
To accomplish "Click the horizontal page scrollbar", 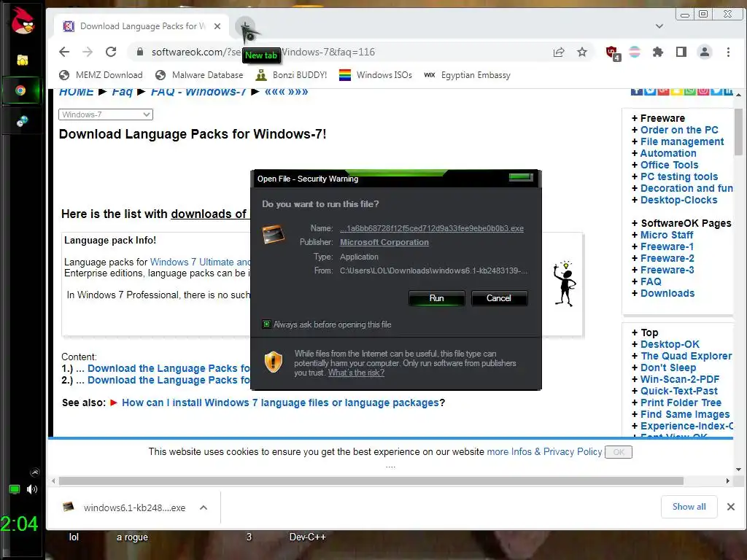I will [x=371, y=481].
